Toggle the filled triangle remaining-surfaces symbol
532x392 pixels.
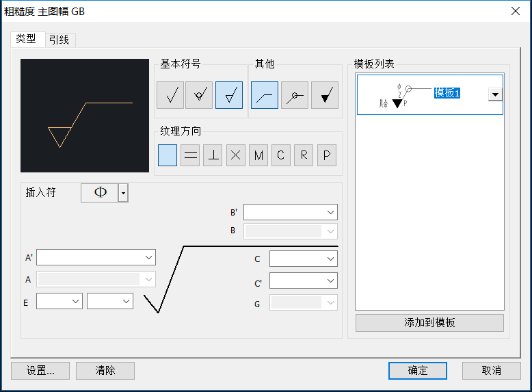[325, 95]
